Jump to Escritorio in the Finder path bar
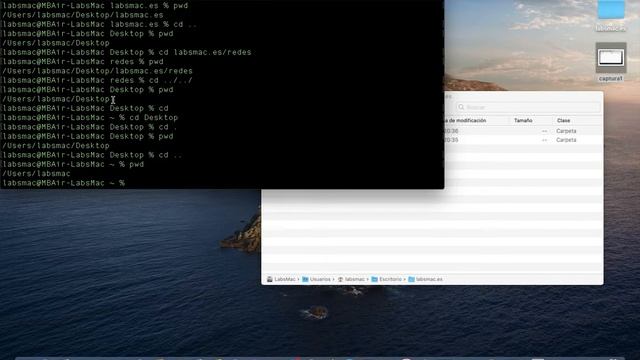Viewport: 640px width, 360px height. 387,279
